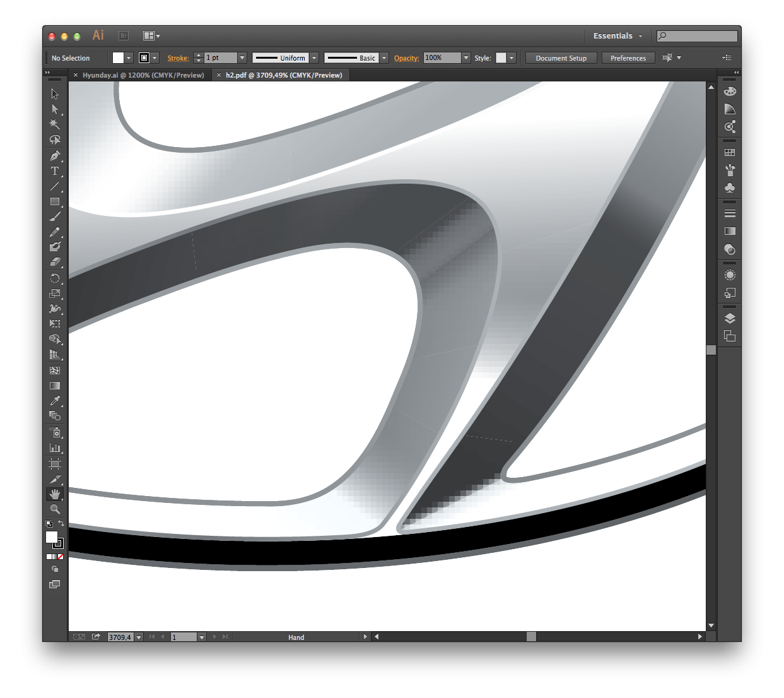Expand the Opacity value dropdown
Viewport: 784px width, 698px height.
pyautogui.click(x=466, y=58)
